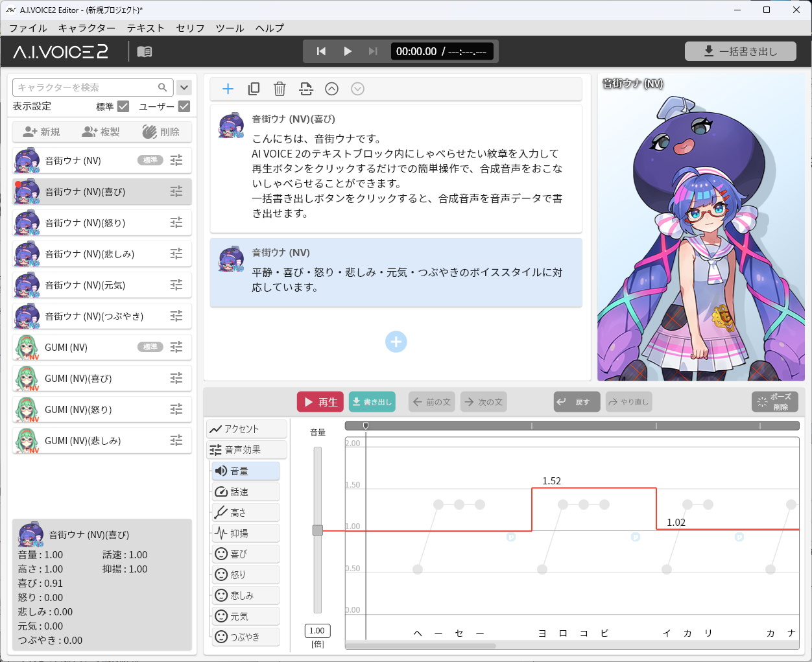The width and height of the screenshot is (812, 662).
Task: Open settings sliders for 音街ウナ (NV)(怒り)
Action: pos(176,222)
